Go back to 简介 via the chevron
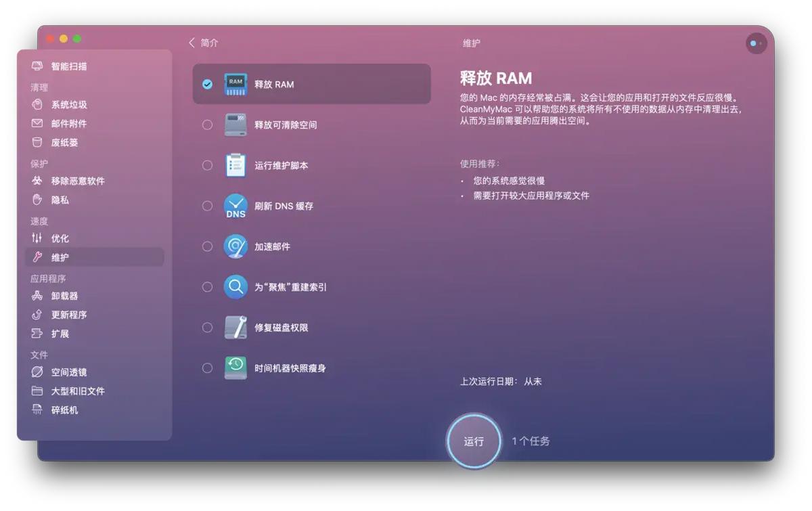 pos(192,42)
